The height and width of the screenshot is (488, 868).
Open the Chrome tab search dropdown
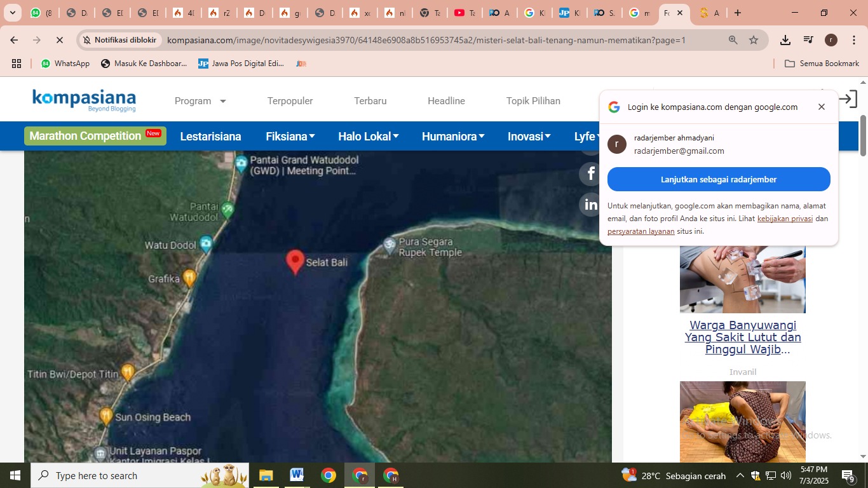[12, 13]
